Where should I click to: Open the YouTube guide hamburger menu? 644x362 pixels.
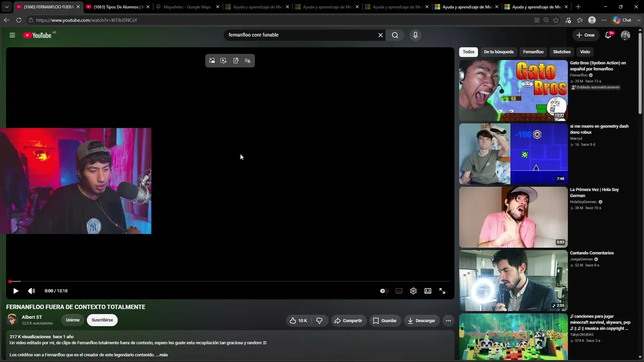[x=12, y=35]
